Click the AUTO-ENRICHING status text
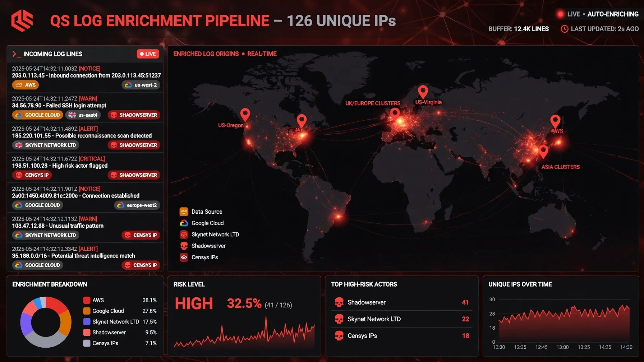The height and width of the screenshot is (362, 644). click(x=613, y=14)
